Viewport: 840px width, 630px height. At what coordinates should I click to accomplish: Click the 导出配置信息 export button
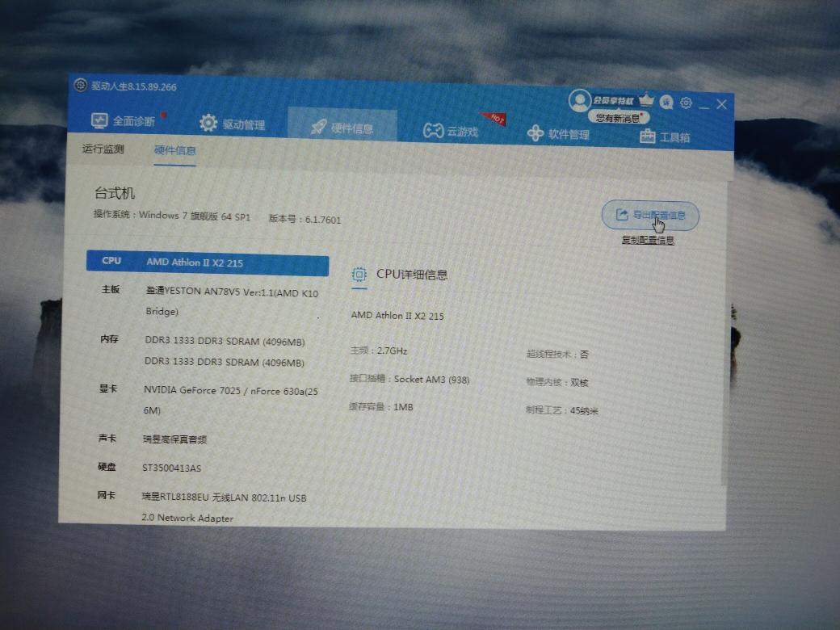point(650,216)
